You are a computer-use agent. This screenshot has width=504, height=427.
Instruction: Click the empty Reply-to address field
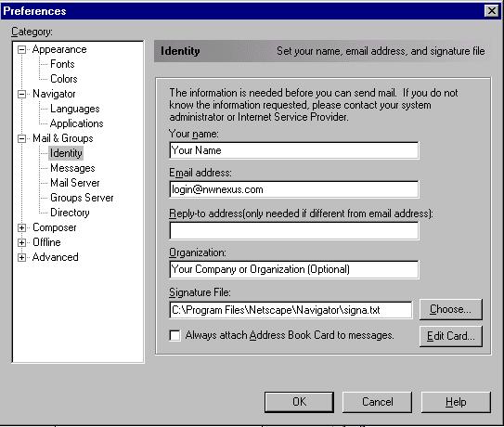click(294, 230)
